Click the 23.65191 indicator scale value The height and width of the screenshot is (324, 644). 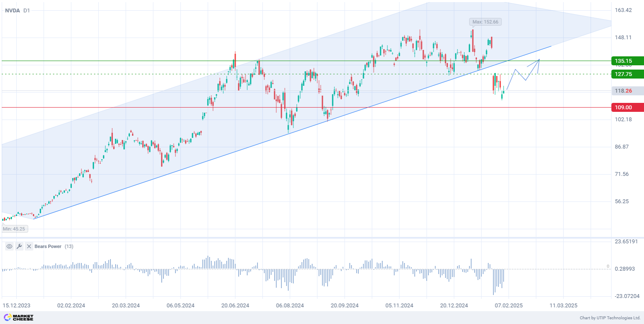(626, 241)
